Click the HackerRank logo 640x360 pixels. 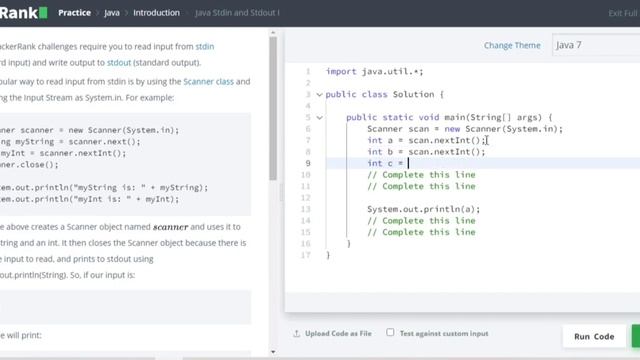coord(24,13)
